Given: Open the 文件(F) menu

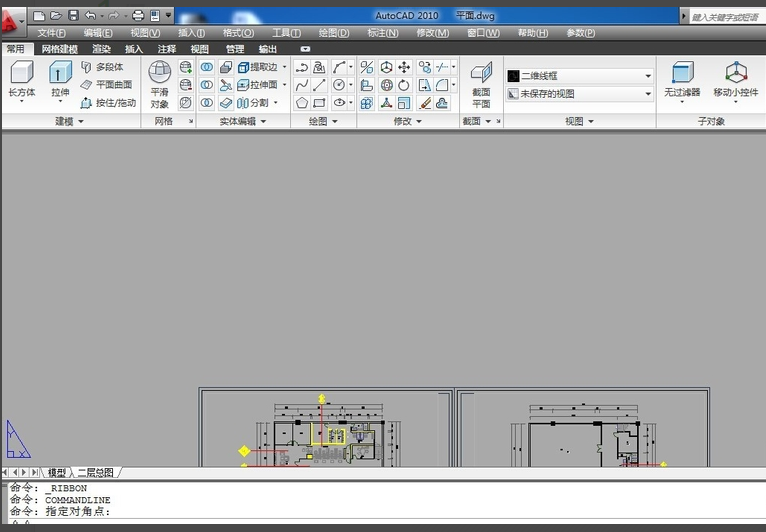Looking at the screenshot, I should 51,33.
